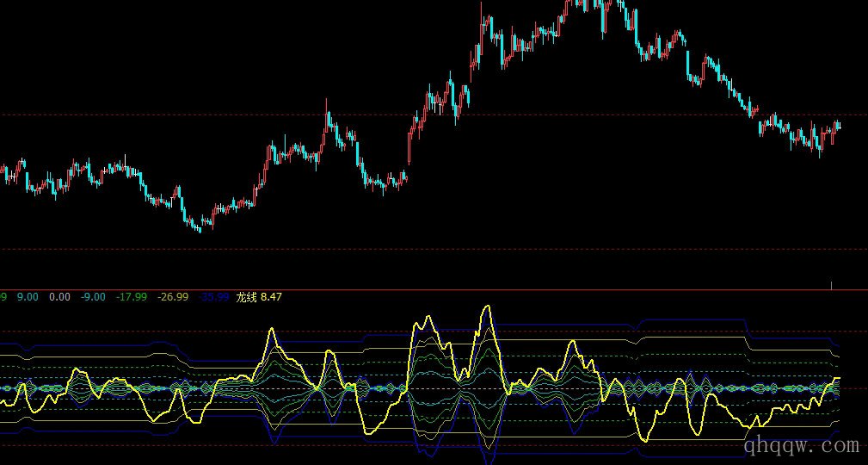
Task: Select the -9.00 indicator value label
Action: [93, 297]
